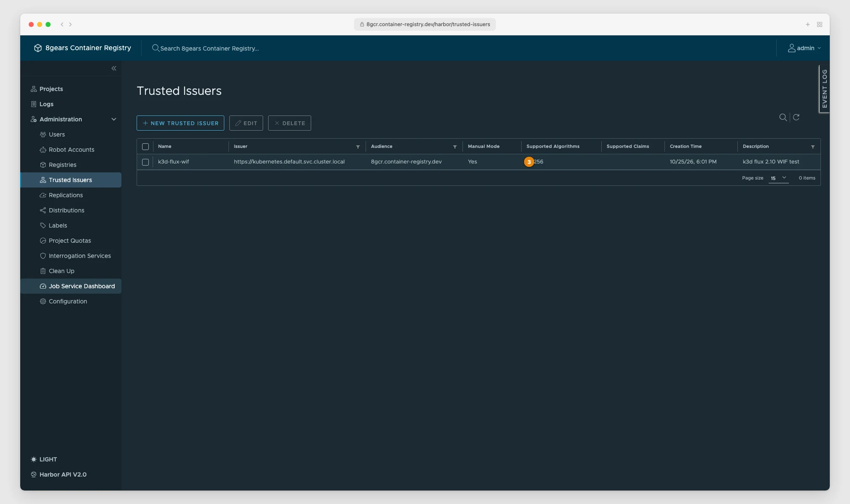Click the Project Quotas icon
Screen dimensions: 850x504
(43, 241)
